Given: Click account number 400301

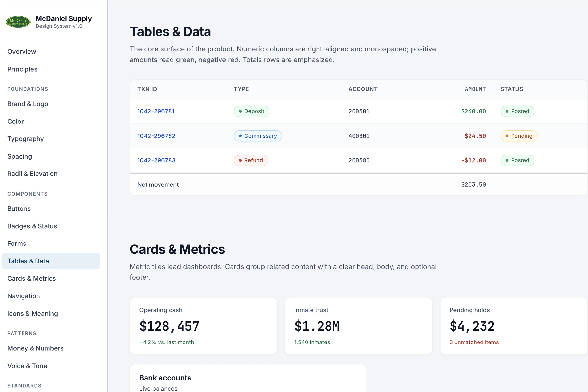Looking at the screenshot, I should coord(359,136).
